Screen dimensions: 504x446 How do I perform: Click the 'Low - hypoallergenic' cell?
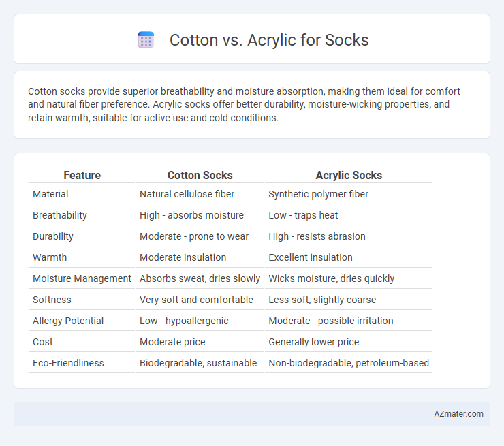pos(184,321)
